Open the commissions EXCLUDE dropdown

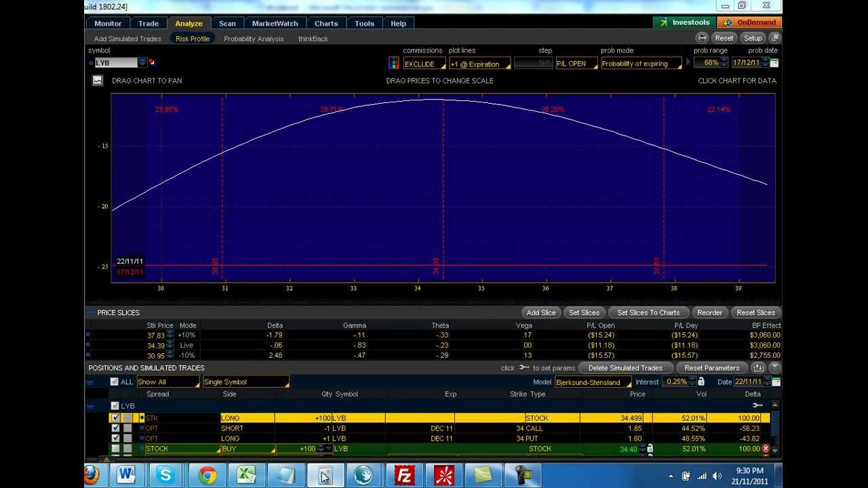[x=425, y=64]
